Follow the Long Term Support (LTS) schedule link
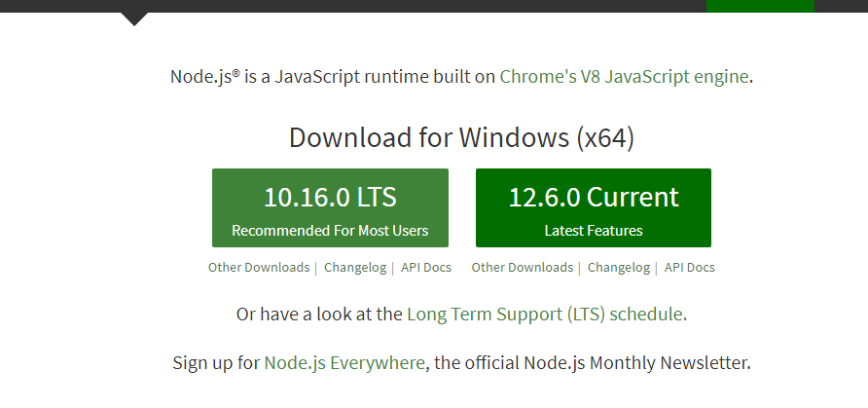Screen dimensions: 868x408 546,314
